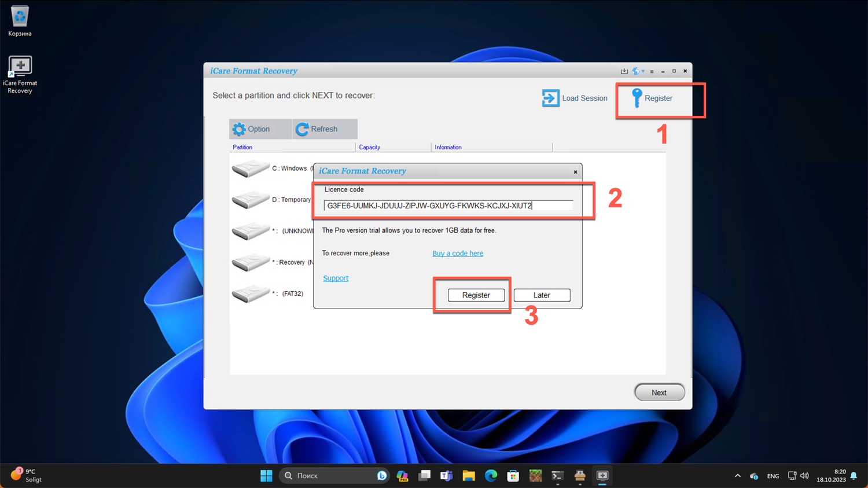Open the network tray icon
Screen dimensions: 868x488
792,476
